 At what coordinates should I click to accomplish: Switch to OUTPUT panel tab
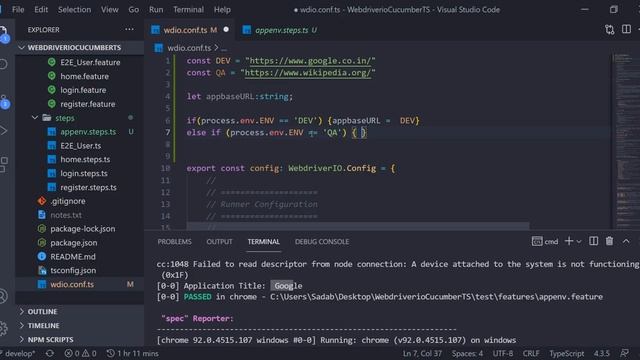tap(219, 242)
